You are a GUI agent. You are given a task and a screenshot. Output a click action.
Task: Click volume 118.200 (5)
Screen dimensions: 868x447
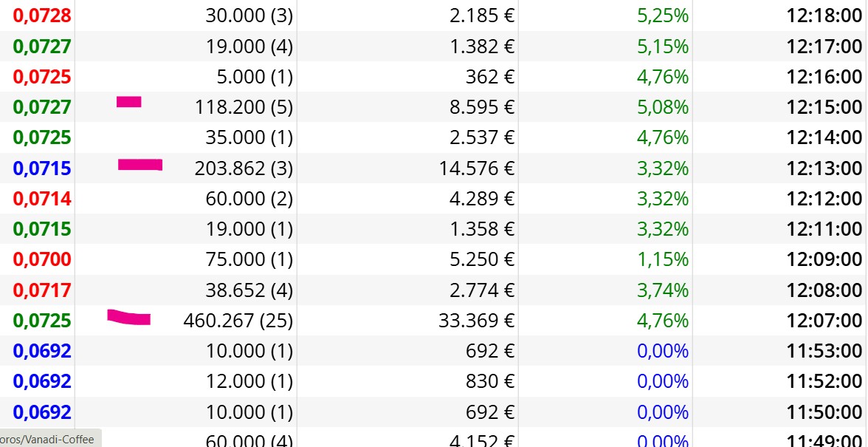(x=244, y=107)
